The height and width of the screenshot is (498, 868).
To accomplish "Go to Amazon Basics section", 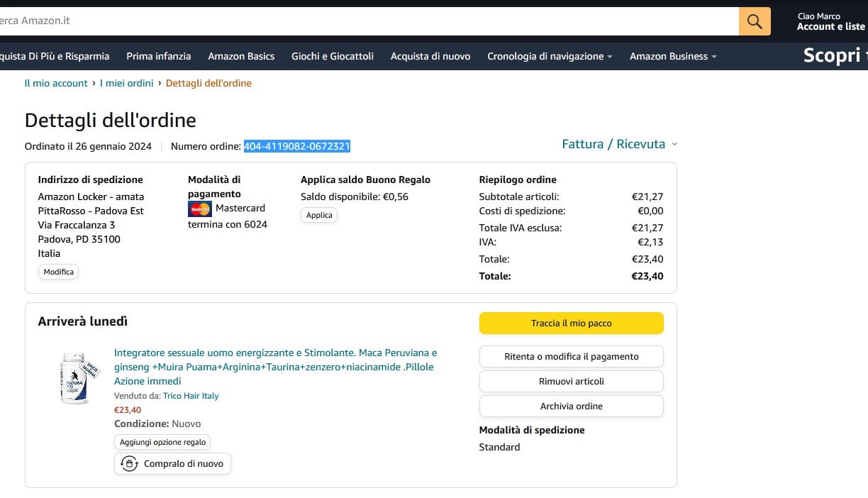I will (x=241, y=56).
